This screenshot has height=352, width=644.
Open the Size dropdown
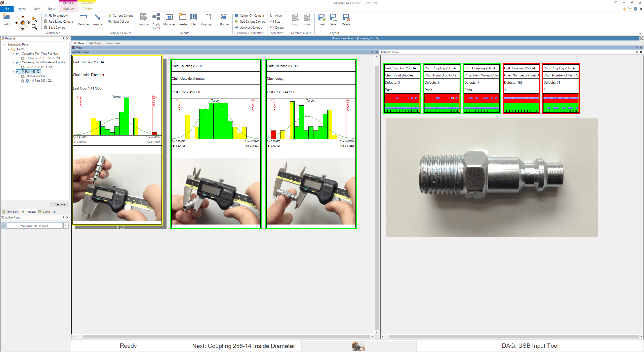click(276, 21)
